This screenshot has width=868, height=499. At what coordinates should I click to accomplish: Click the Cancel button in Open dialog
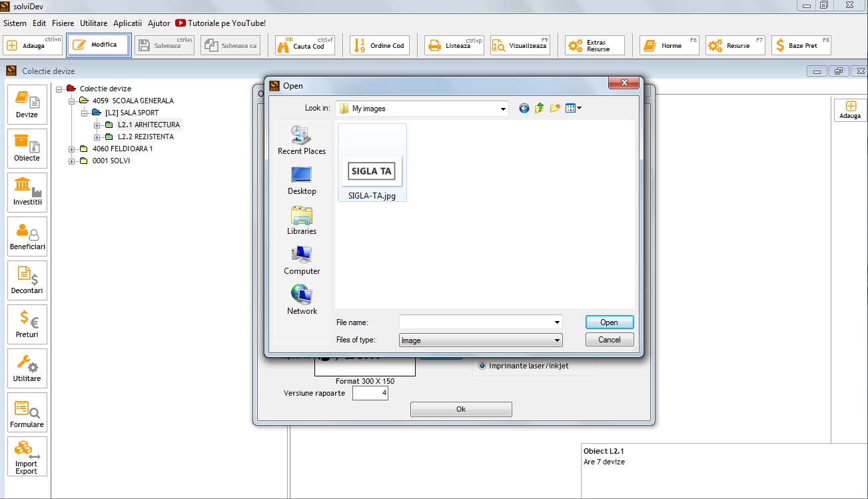(609, 340)
